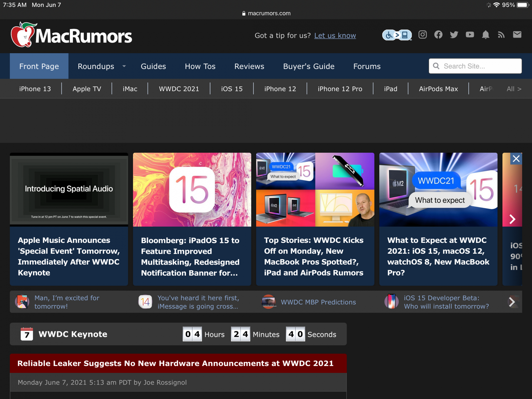Viewport: 532px width, 399px height.
Task: Expand the Roundups dropdown arrow
Action: coord(124,66)
